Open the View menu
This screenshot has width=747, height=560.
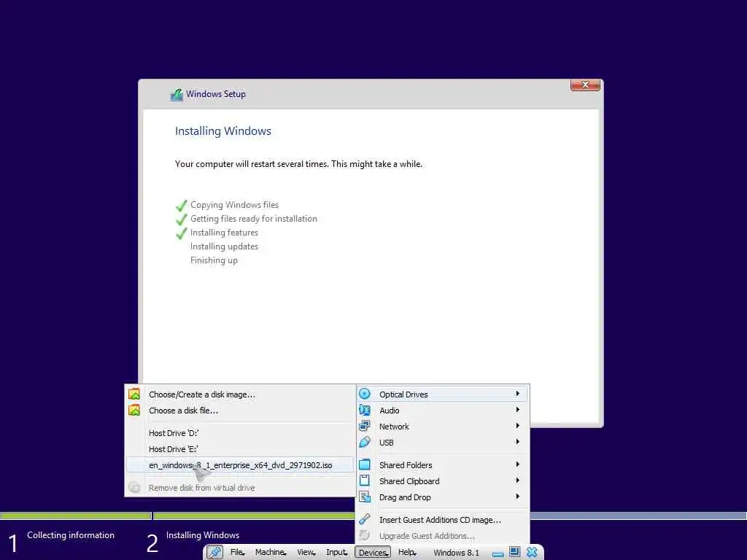[306, 553]
